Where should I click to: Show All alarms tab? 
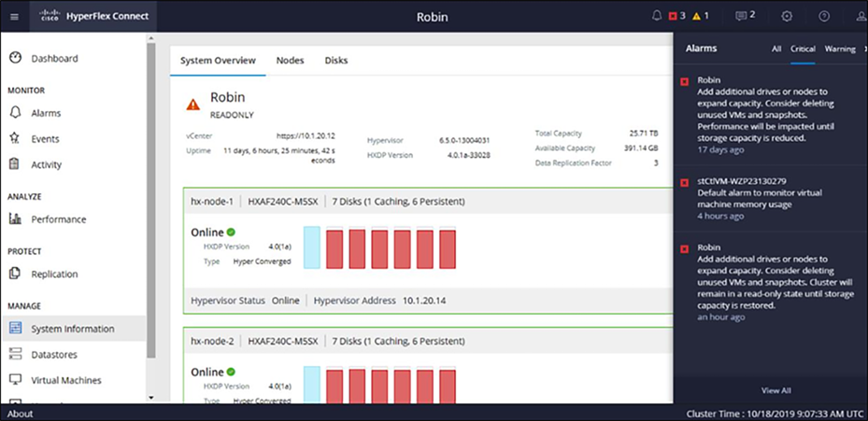pos(776,49)
